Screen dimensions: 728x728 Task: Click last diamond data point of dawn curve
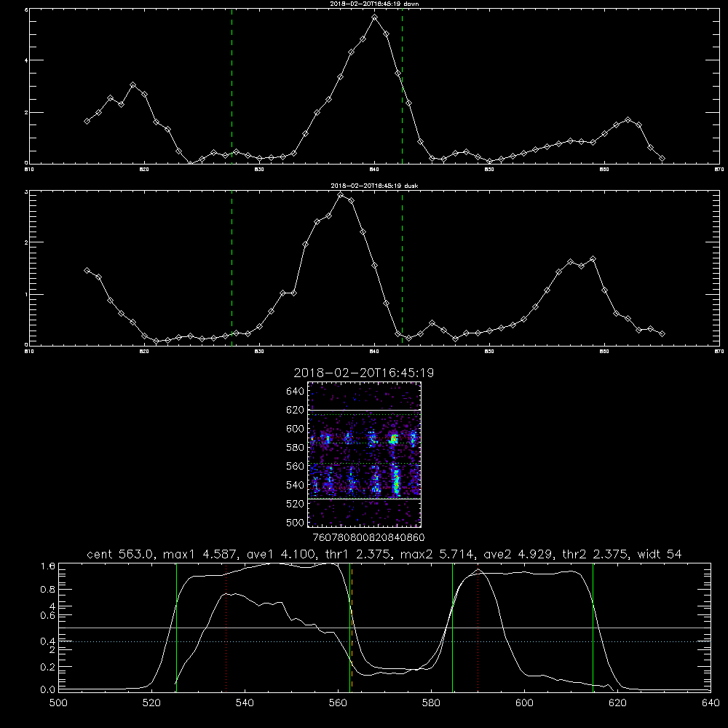click(x=662, y=158)
